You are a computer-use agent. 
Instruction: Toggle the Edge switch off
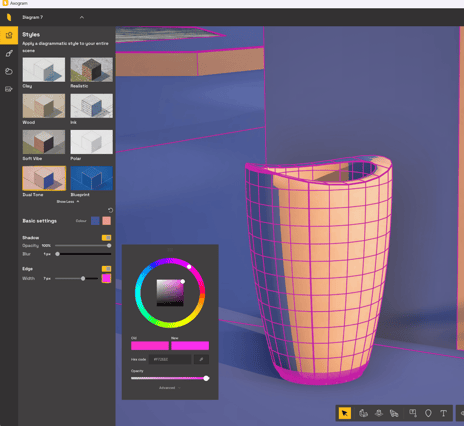point(106,269)
